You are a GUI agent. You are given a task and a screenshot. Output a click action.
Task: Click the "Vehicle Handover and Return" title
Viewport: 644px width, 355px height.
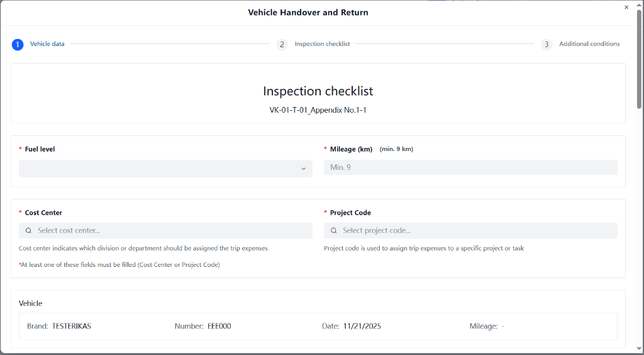pos(308,13)
